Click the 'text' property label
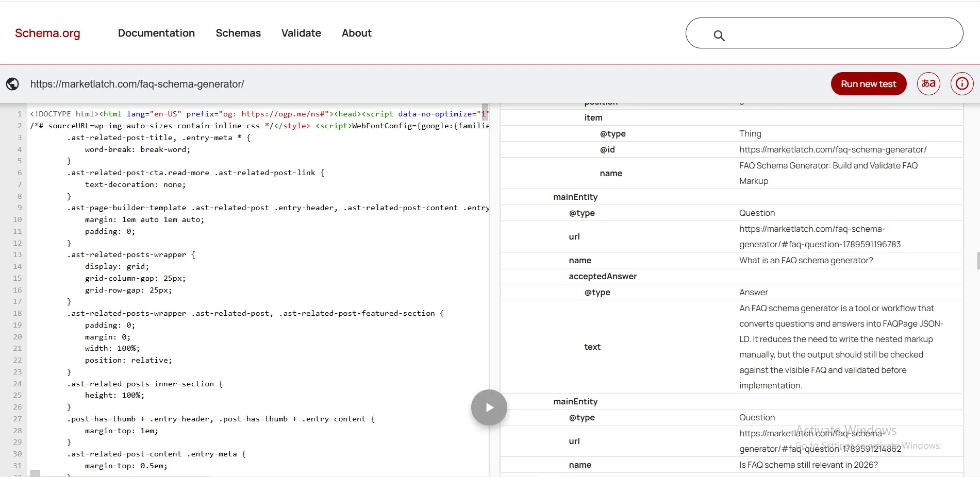The width and height of the screenshot is (980, 477). pyautogui.click(x=592, y=347)
